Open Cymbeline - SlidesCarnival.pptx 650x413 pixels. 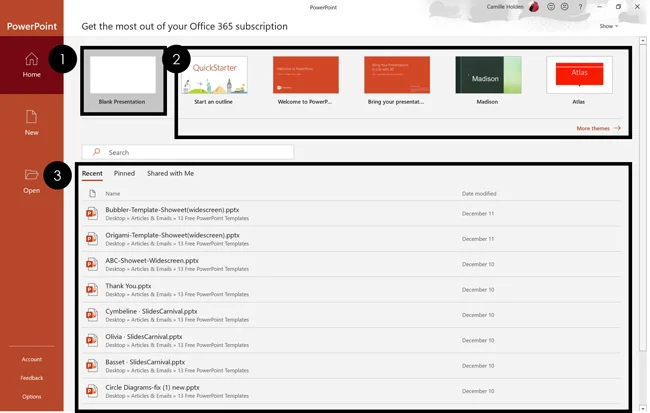[151, 311]
